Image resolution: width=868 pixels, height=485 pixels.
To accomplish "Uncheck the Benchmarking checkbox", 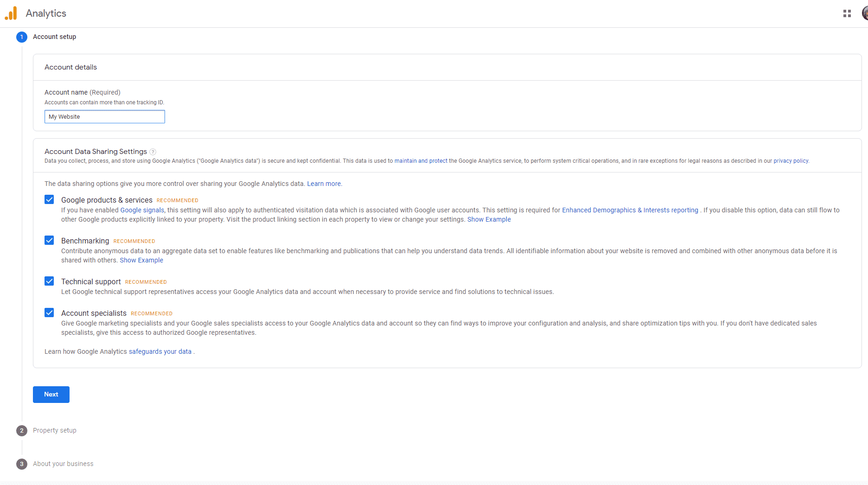I will [x=49, y=240].
